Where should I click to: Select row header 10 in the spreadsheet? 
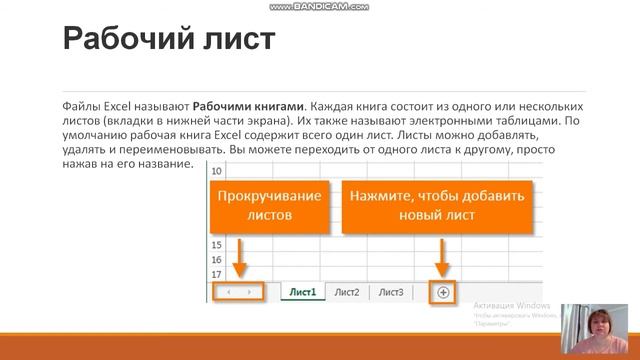[216, 171]
